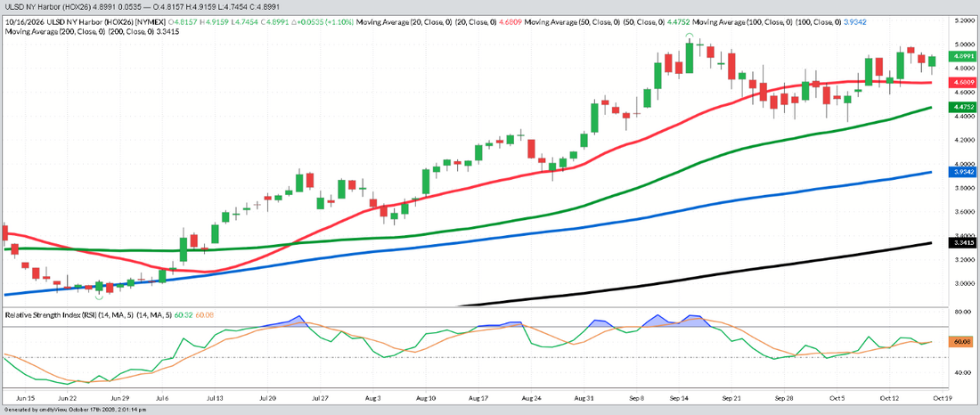
Task: Click the green RSI value 60.32
Action: pos(185,315)
